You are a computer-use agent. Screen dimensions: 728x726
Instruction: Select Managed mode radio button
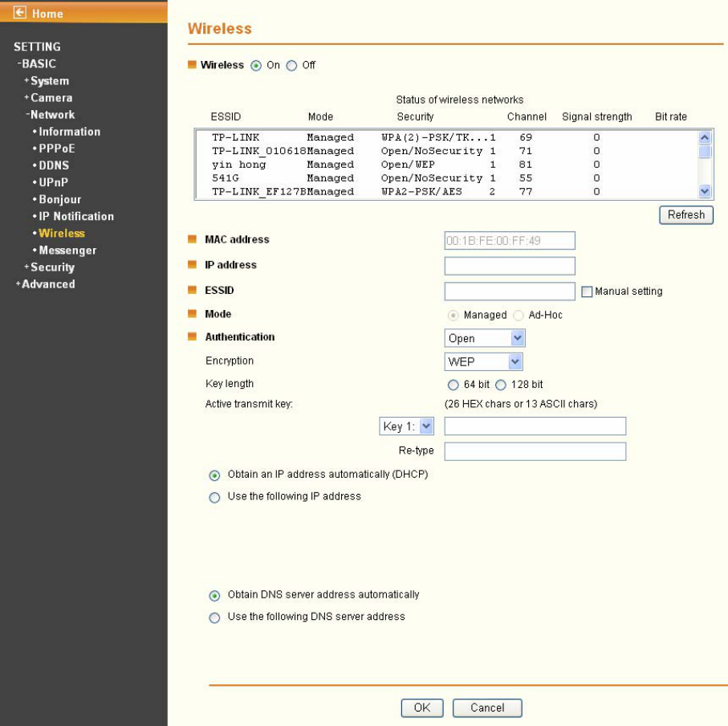tap(453, 316)
